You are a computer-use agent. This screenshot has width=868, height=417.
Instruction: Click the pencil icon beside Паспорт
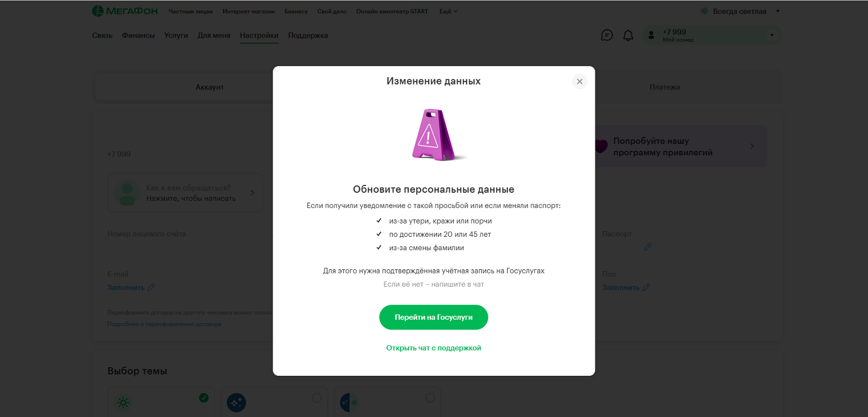point(648,247)
